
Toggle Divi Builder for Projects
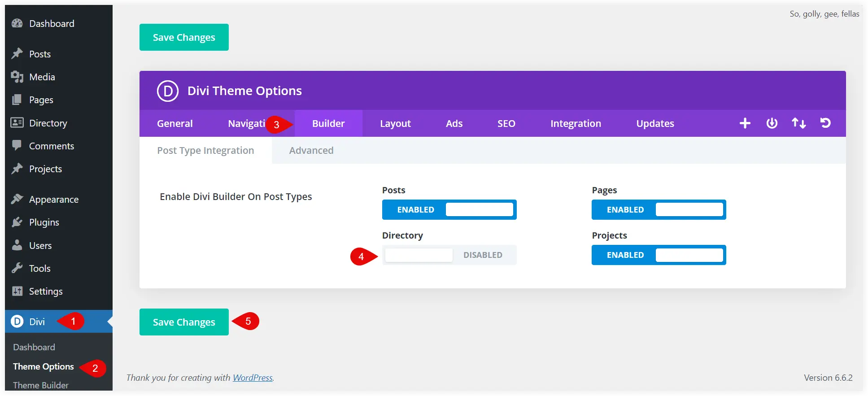[x=659, y=255]
